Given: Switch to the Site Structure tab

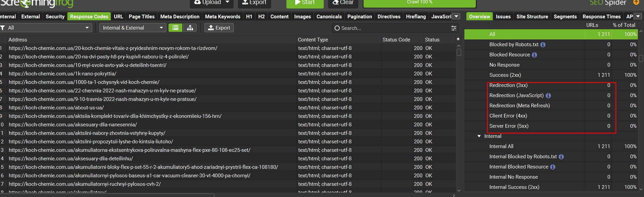Looking at the screenshot, I should (532, 16).
